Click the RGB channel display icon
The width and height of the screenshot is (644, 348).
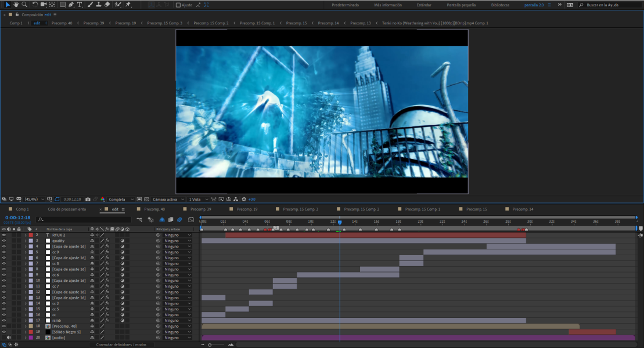pos(103,200)
